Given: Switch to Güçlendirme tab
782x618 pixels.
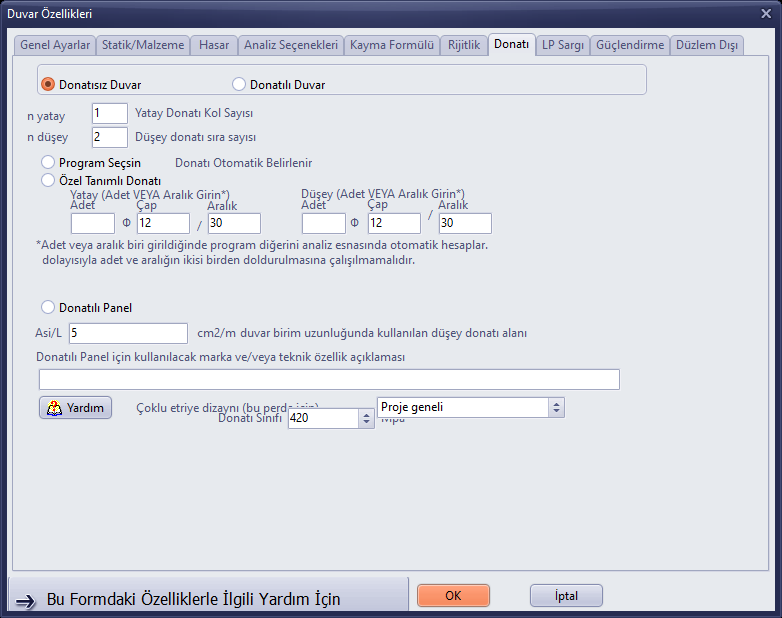Looking at the screenshot, I should point(630,45).
